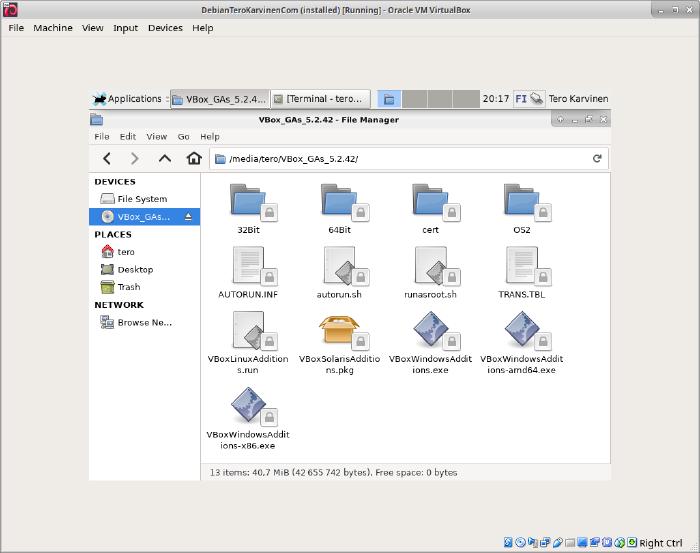Toggle the FI keyboard layout indicator
Image resolution: width=700 pixels, height=553 pixels.
coord(521,99)
